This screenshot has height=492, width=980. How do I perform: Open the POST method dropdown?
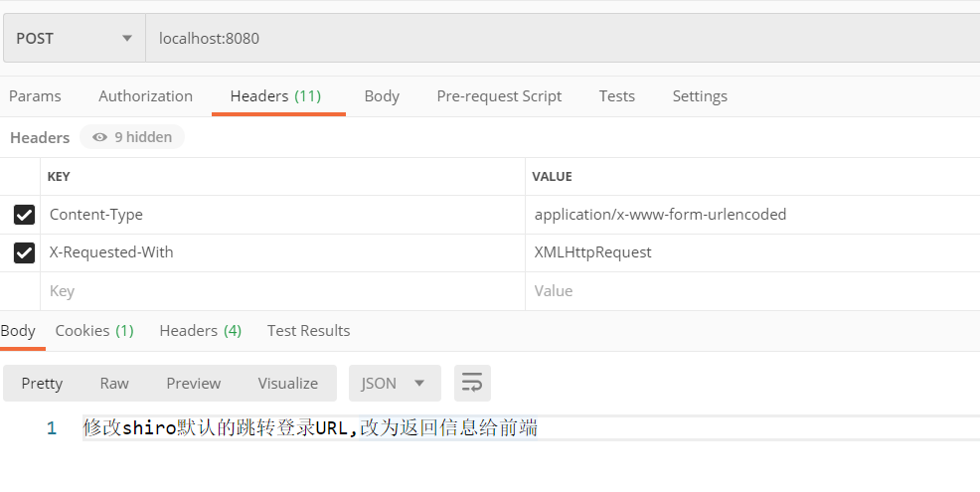tap(75, 38)
